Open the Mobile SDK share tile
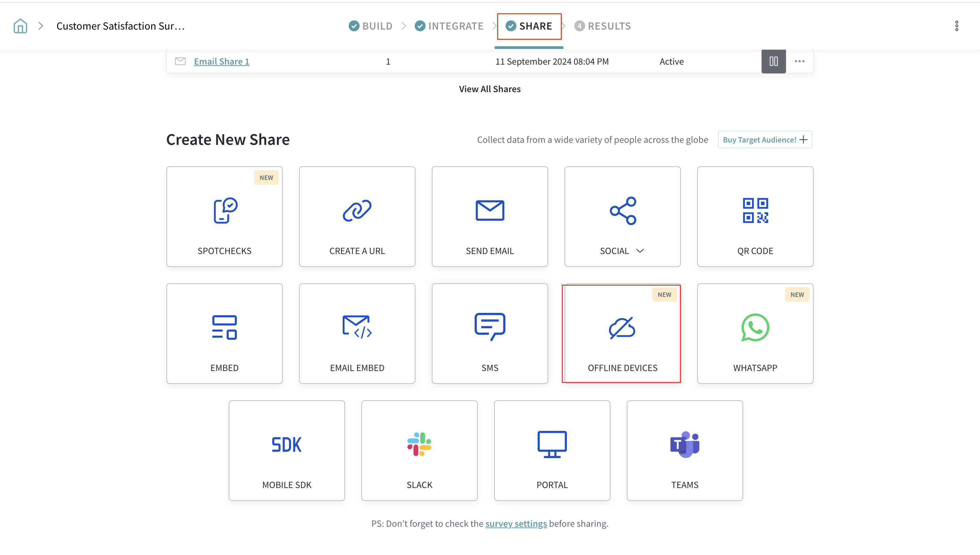 pyautogui.click(x=287, y=451)
